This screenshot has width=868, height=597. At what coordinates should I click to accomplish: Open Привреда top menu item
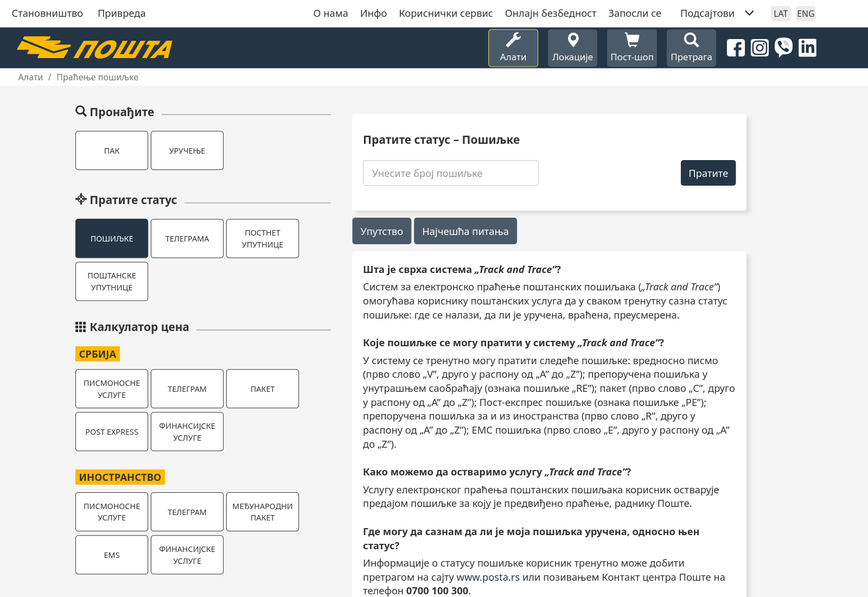point(122,14)
